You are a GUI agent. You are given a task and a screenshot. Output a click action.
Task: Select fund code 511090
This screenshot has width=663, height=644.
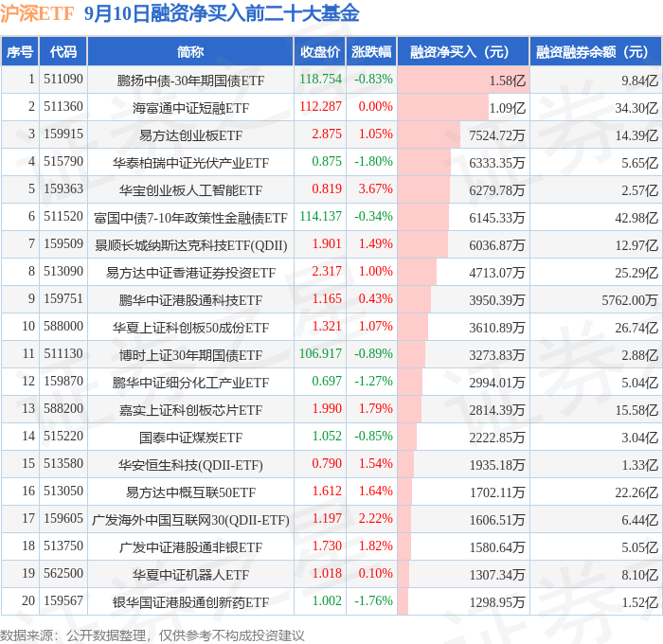(63, 79)
